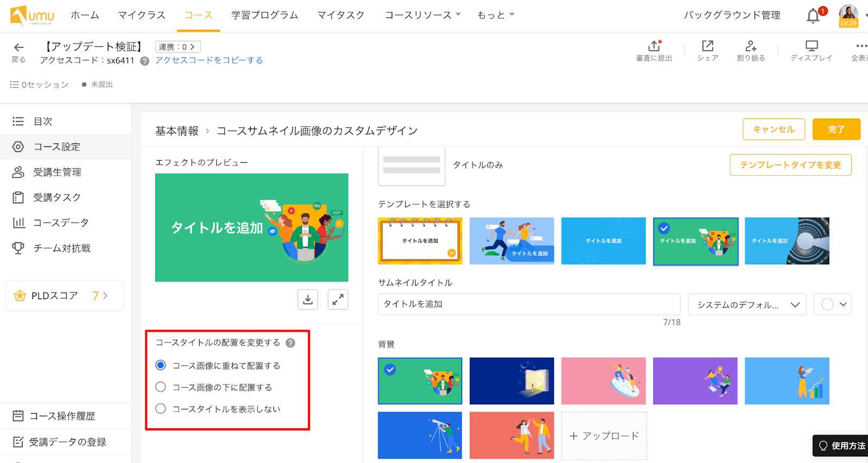Select the spiral building template
The height and width of the screenshot is (463, 868).
pos(787,241)
